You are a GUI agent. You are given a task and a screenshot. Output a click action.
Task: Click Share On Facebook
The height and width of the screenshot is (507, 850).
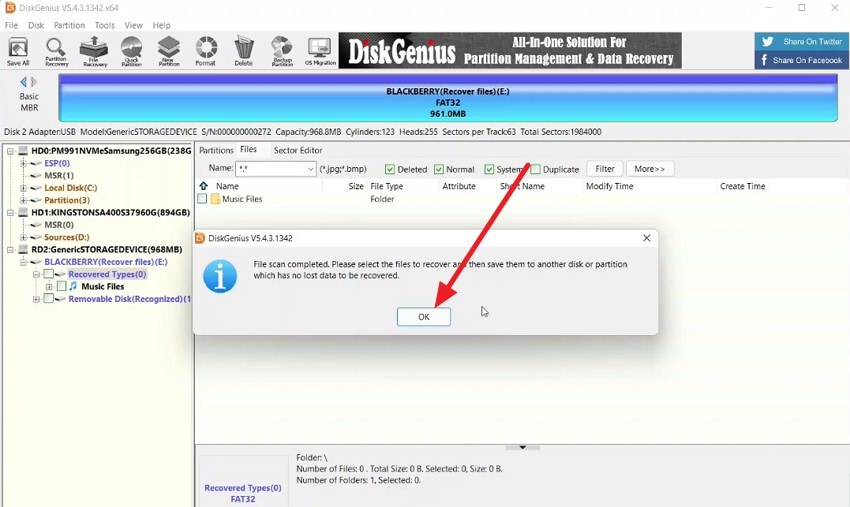(801, 60)
